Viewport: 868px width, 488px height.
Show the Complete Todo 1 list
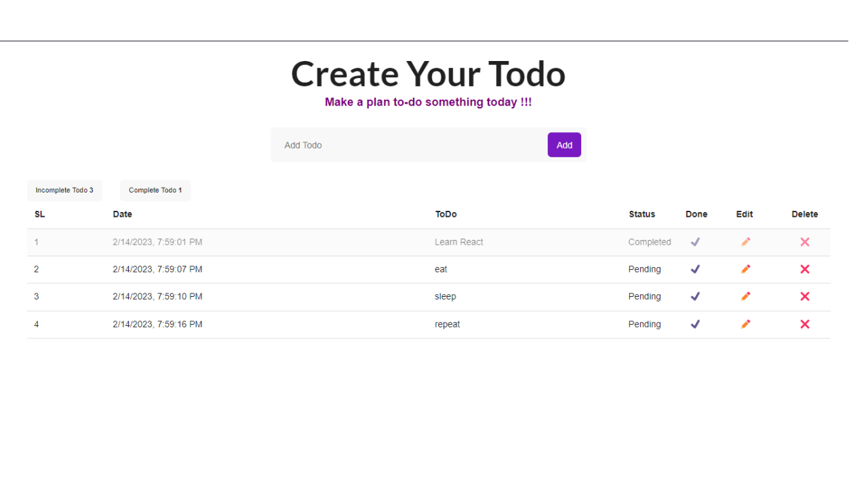[155, 190]
